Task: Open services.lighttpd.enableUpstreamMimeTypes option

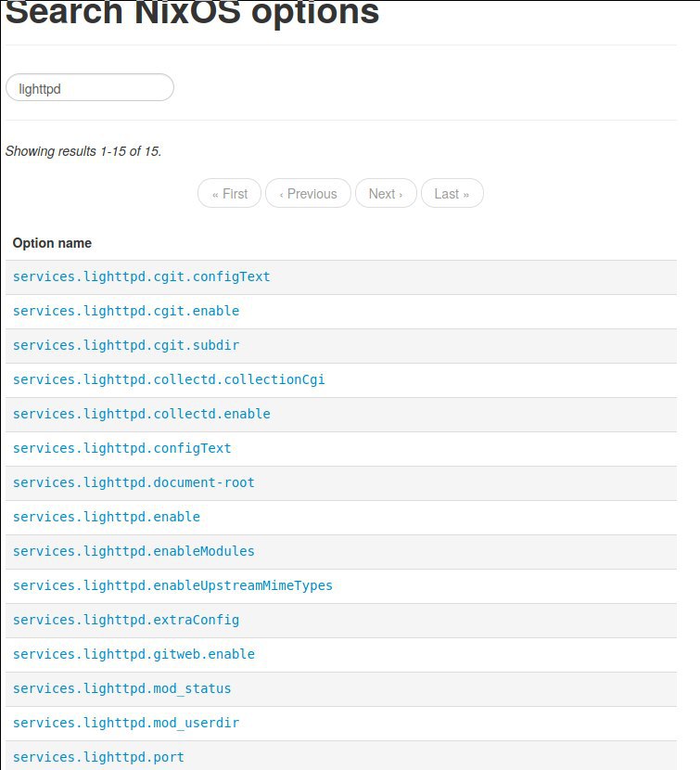Action: (x=172, y=586)
